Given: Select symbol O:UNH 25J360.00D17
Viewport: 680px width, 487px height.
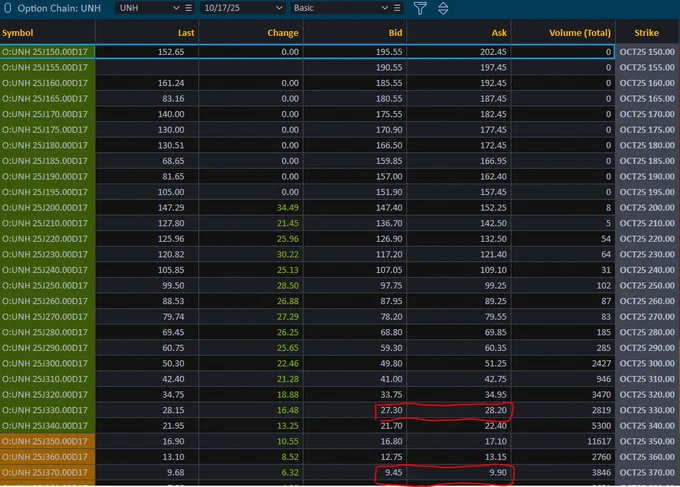Looking at the screenshot, I should (45, 457).
